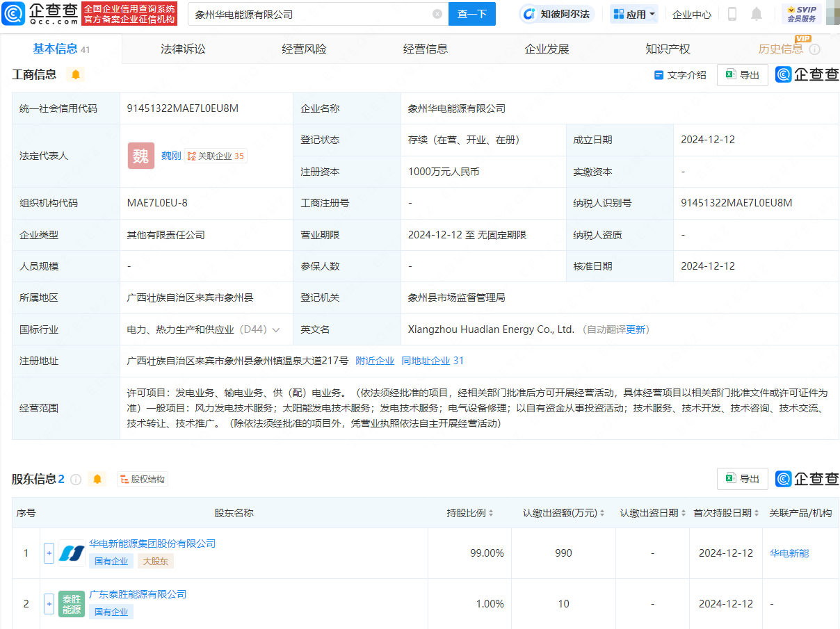The width and height of the screenshot is (840, 629).
Task: Open the 知识产权 tab
Action: [668, 49]
